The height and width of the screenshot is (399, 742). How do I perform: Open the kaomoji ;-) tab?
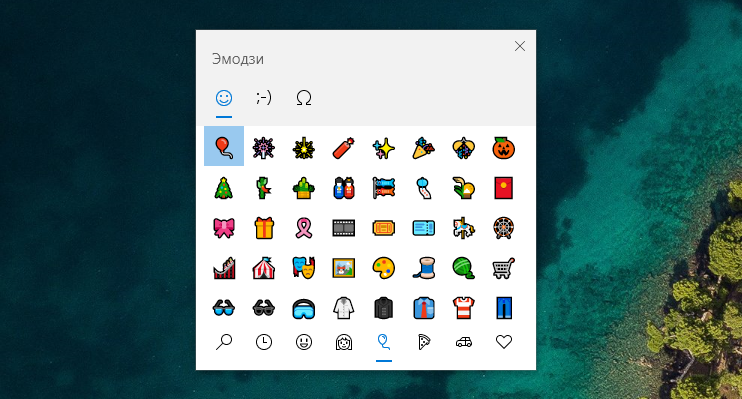(x=264, y=98)
